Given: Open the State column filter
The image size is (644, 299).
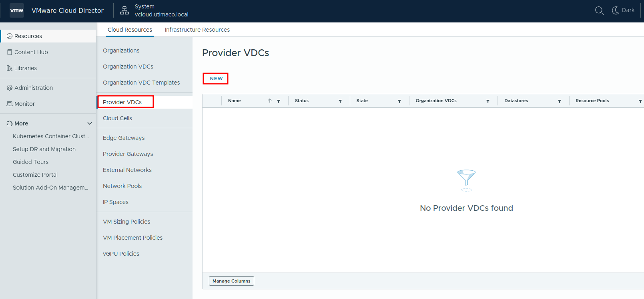Looking at the screenshot, I should (399, 101).
